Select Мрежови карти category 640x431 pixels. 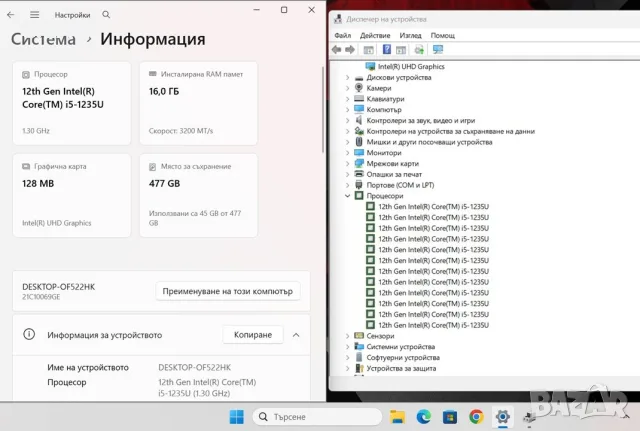click(393, 164)
